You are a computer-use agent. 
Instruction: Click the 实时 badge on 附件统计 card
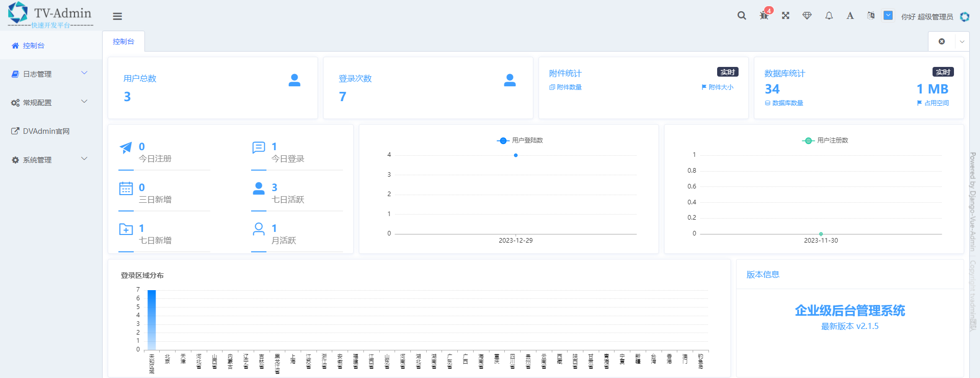point(728,72)
